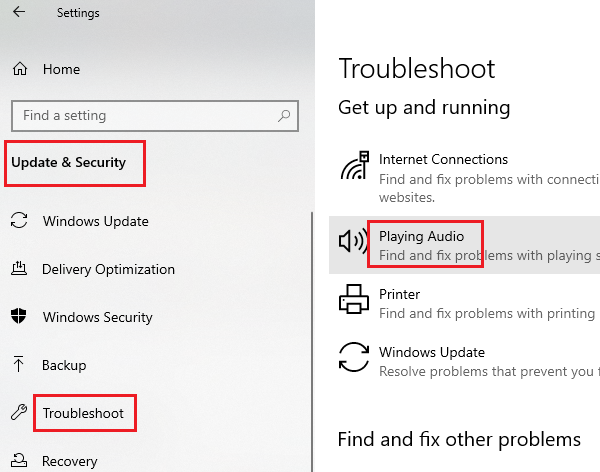Click the Troubleshoot wrench icon
600x472 pixels.
(19, 412)
